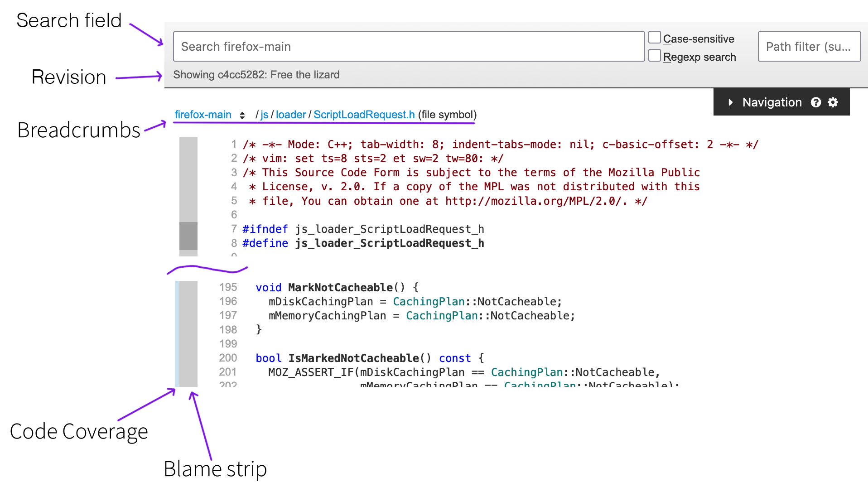The height and width of the screenshot is (492, 868).
Task: Open the loader breadcrumb folder
Action: (291, 115)
